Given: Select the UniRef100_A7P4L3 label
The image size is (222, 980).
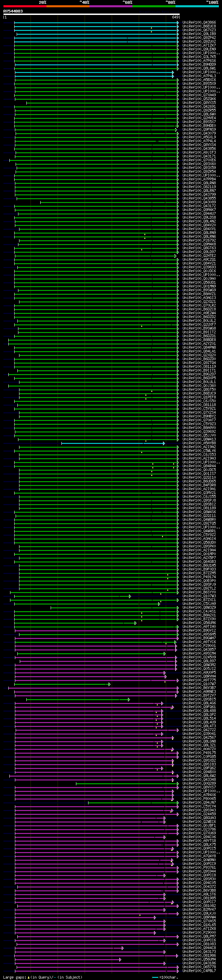Looking at the screenshot, I should coord(199,76).
